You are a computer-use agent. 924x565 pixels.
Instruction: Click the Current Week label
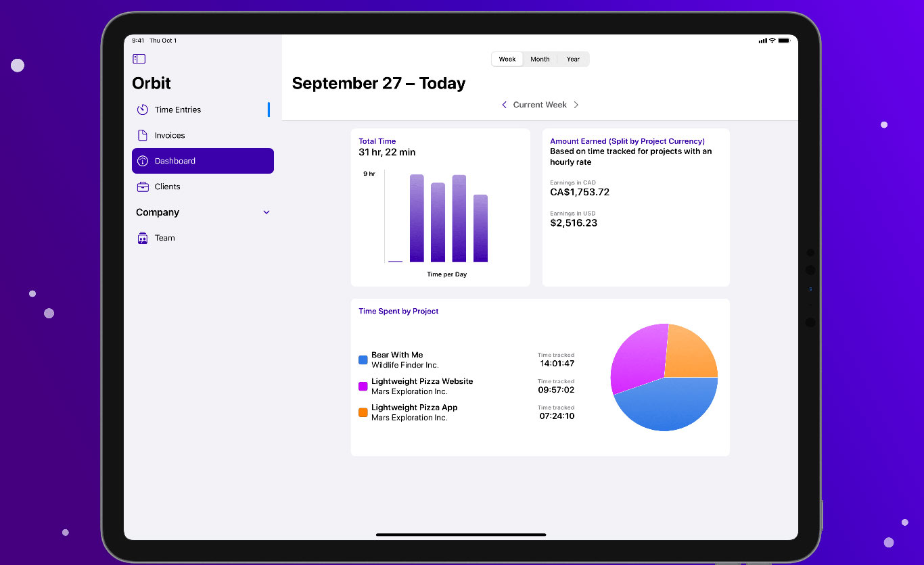[540, 105]
